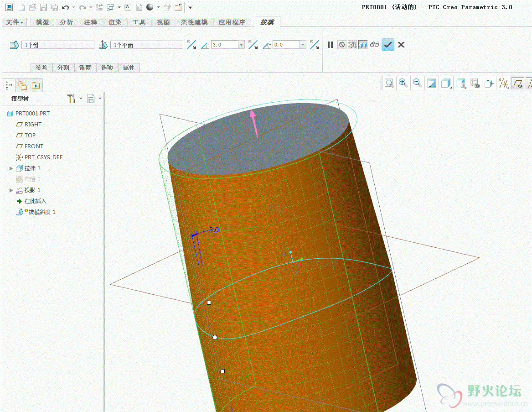Open Redo history dropdown arrow
The width and height of the screenshot is (532, 412).
point(91,7)
